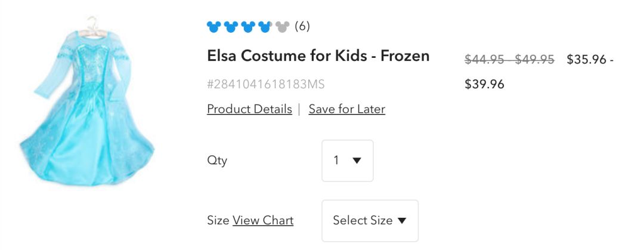This screenshot has width=644, height=250.
Task: Open the Product Details link
Action: point(249,109)
